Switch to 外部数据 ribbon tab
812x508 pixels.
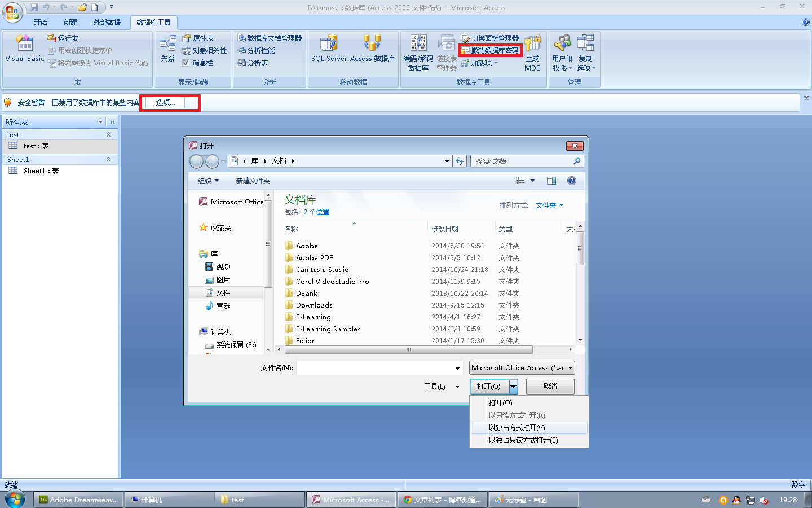click(107, 22)
